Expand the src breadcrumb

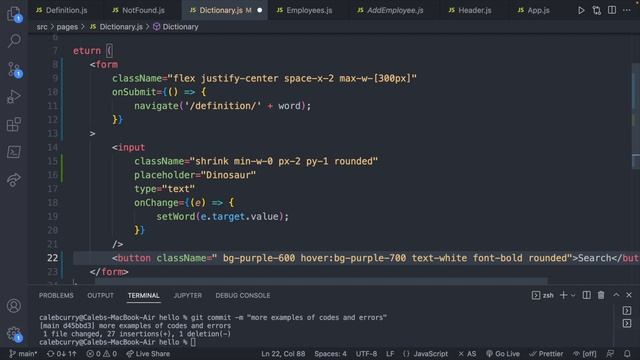tap(42, 27)
